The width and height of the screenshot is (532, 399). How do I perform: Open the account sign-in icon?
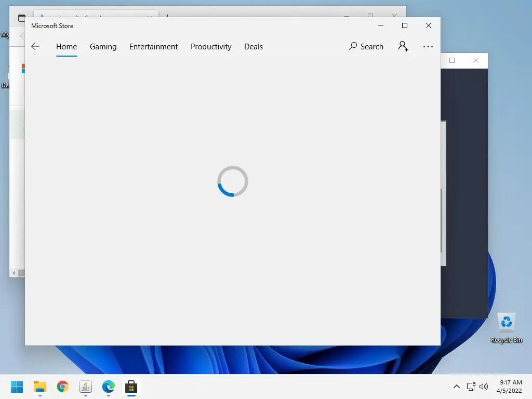[403, 46]
